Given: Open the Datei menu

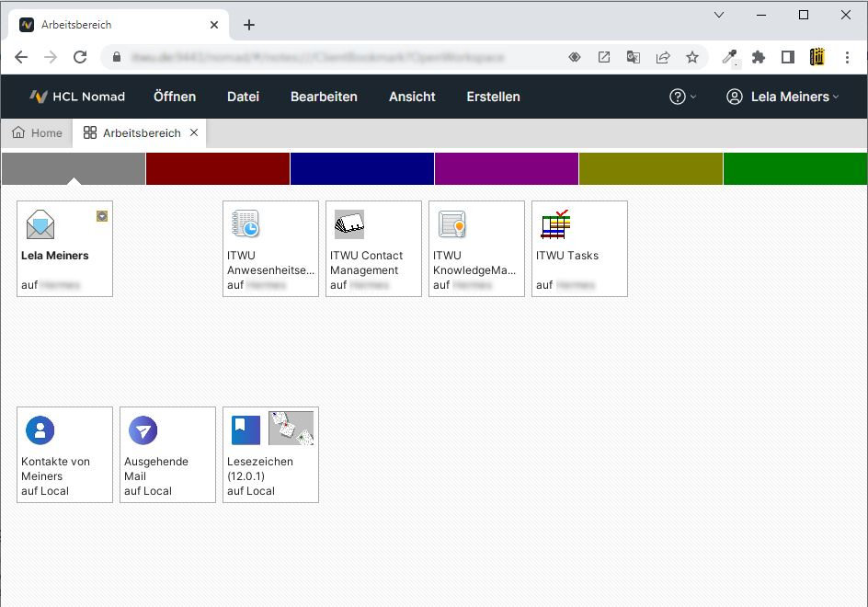Looking at the screenshot, I should click(x=243, y=97).
